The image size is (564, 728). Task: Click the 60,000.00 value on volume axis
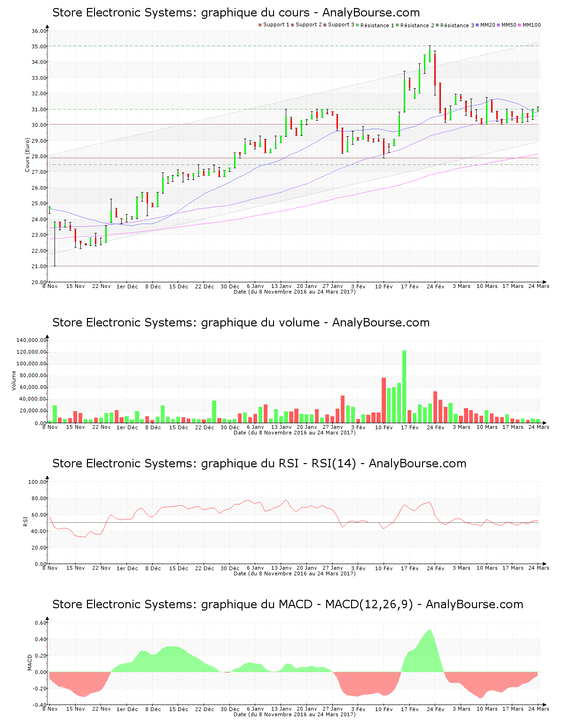[32, 387]
